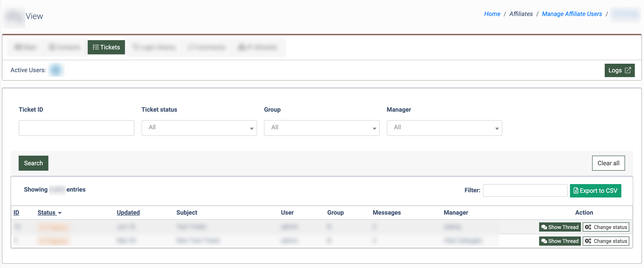This screenshot has width=644, height=268.
Task: Click the Logs external link icon
Action: [628, 70]
